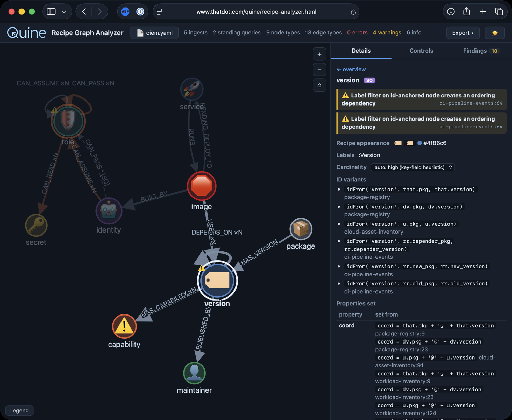Click the address bar URL field

click(x=256, y=12)
